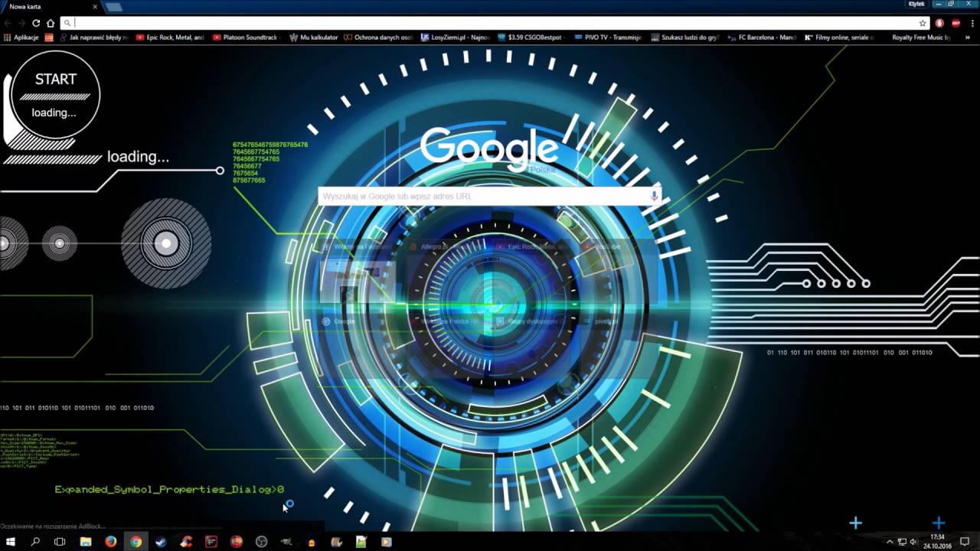Open 'LosyZiemi.pl' bookmark
This screenshot has width=980, height=551.
[456, 37]
